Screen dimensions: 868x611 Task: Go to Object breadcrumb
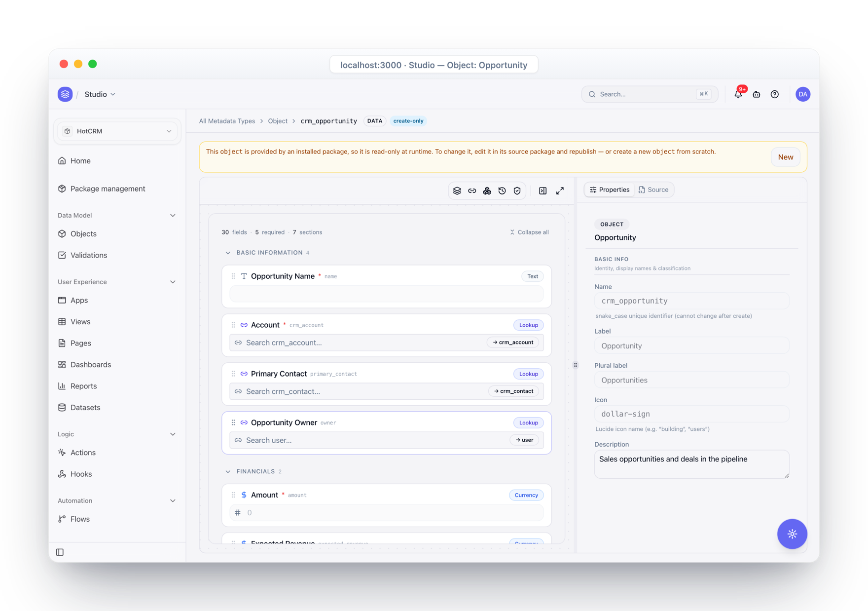pos(278,121)
